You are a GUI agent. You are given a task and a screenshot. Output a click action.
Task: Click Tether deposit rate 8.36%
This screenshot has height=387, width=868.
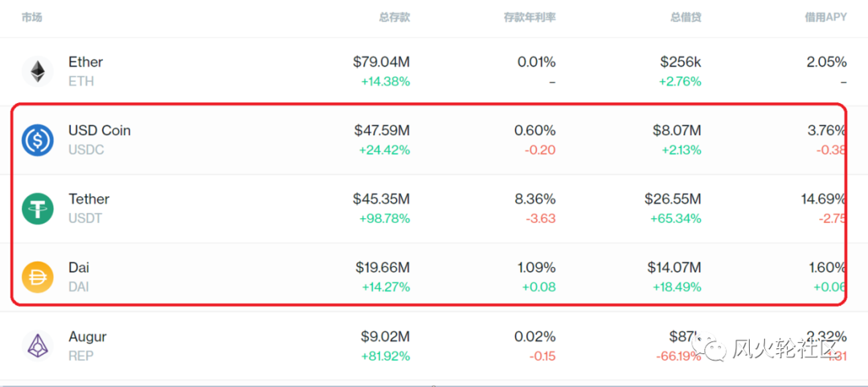point(534,199)
